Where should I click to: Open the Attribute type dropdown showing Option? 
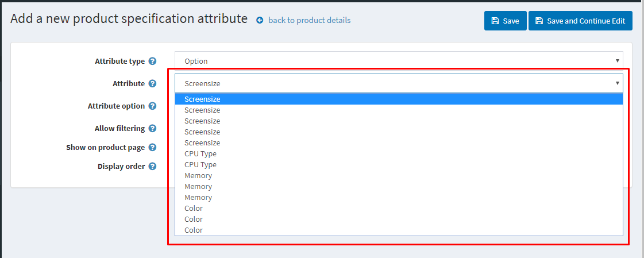399,61
